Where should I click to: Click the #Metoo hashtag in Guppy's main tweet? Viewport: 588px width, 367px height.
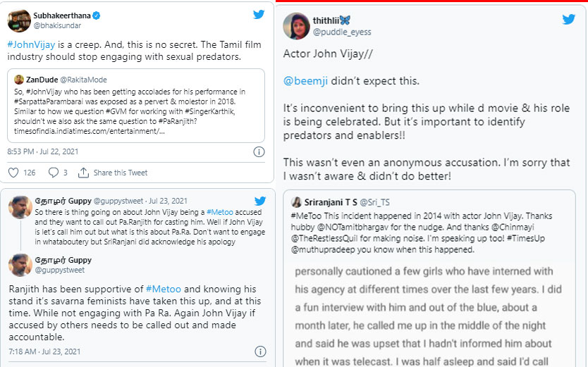click(163, 289)
